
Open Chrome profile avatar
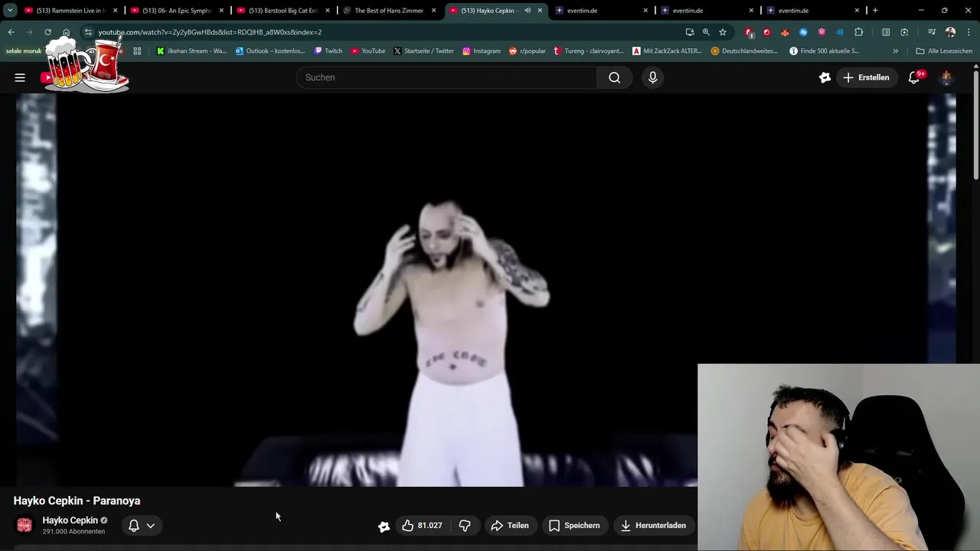pyautogui.click(x=950, y=32)
